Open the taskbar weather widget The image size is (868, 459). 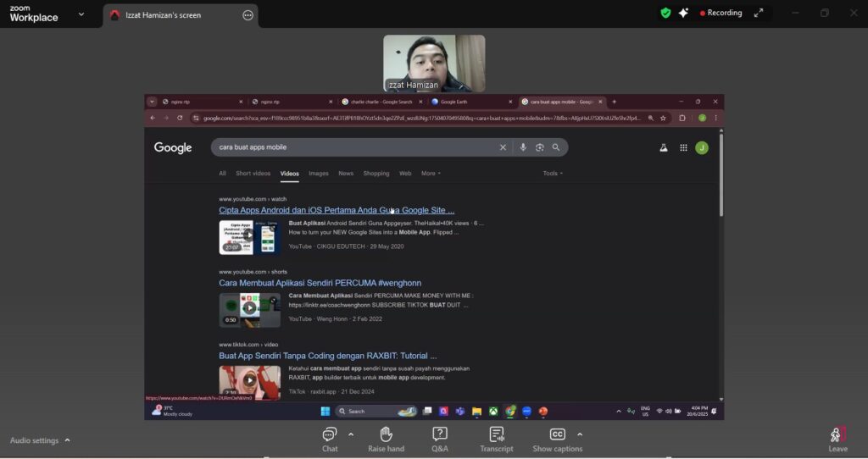[x=172, y=411]
